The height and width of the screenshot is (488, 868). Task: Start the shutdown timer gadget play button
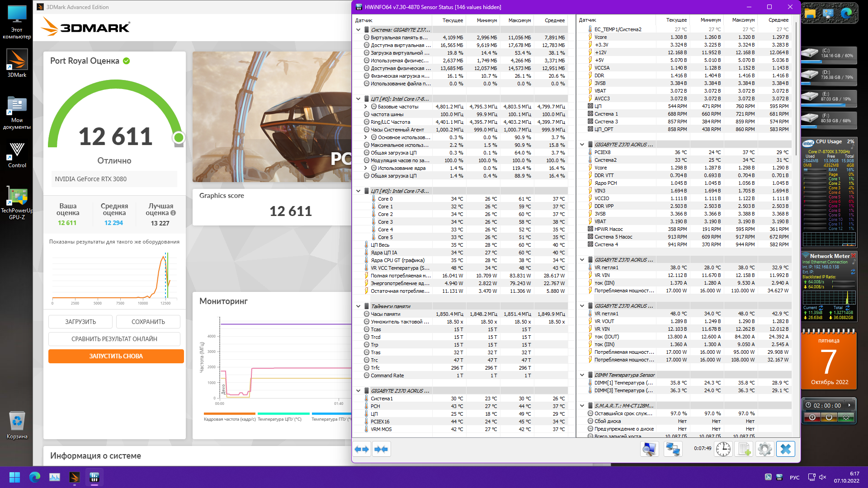[849, 405]
